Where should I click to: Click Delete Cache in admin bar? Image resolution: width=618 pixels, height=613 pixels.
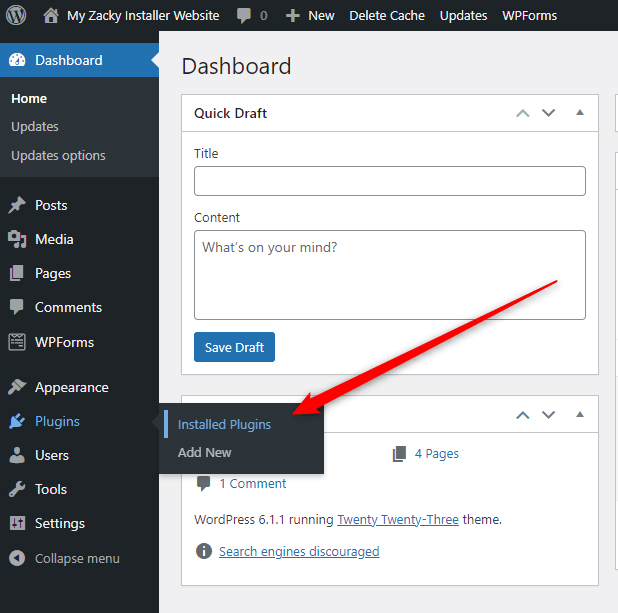(387, 16)
